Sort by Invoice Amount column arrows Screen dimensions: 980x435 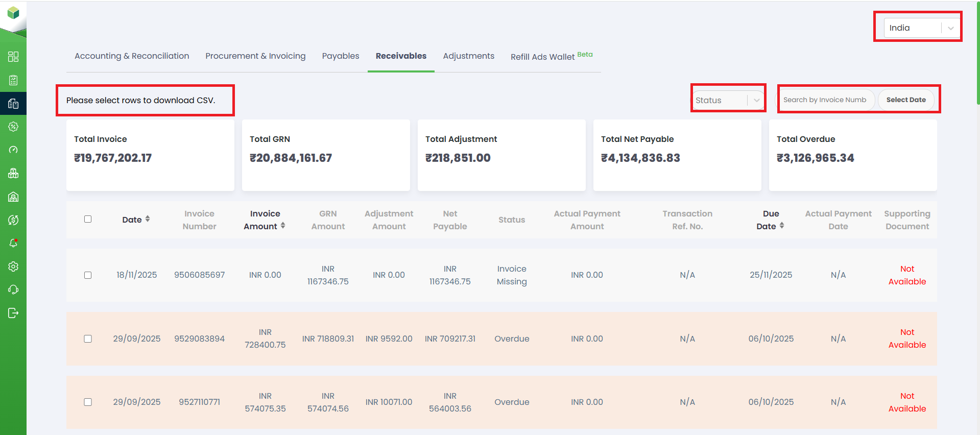pyautogui.click(x=282, y=226)
